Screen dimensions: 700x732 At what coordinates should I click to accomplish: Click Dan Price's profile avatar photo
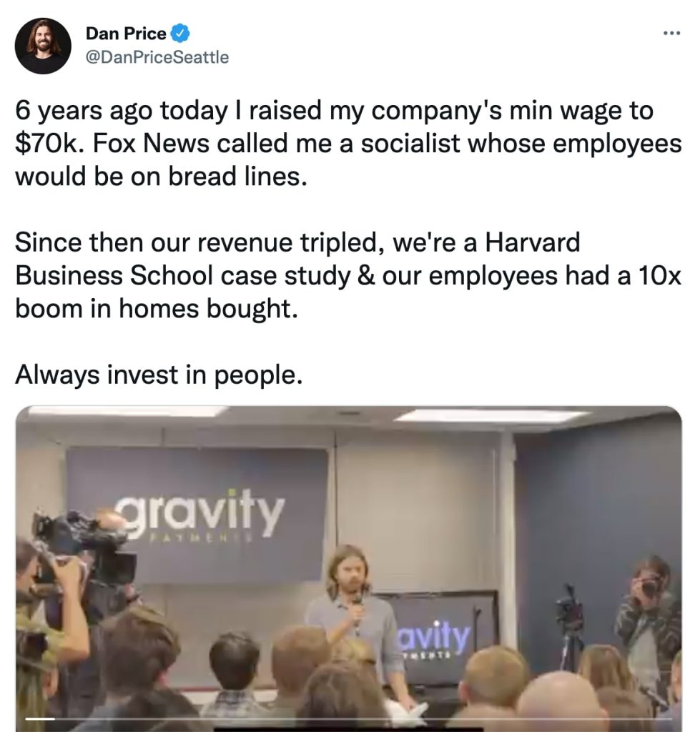click(x=43, y=46)
